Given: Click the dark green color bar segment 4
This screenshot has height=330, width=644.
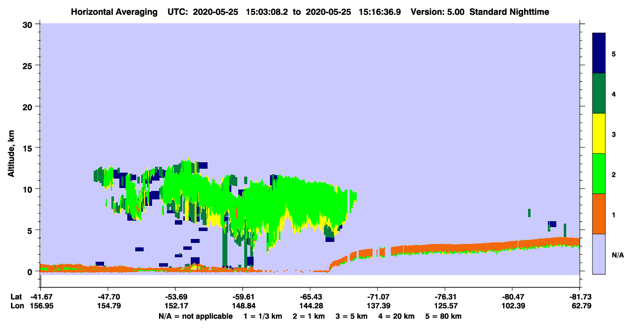Looking at the screenshot, I should [x=599, y=94].
